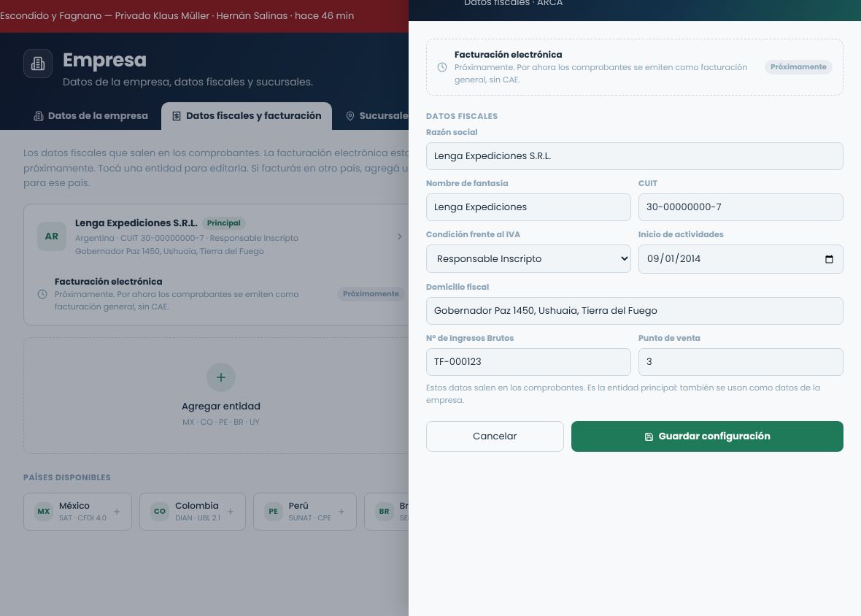This screenshot has height=616, width=861.
Task: Click the plus circle above Agregar entidad
Action: coord(221,377)
